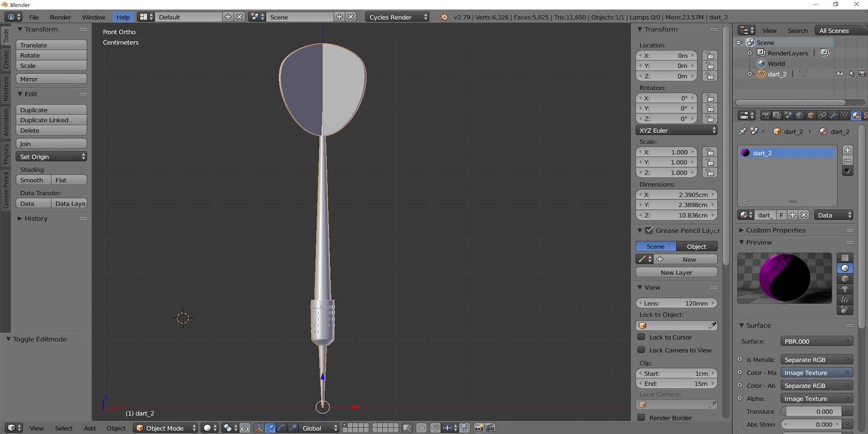
Task: Open the Constraints chain-link properties tab
Action: pos(822,116)
